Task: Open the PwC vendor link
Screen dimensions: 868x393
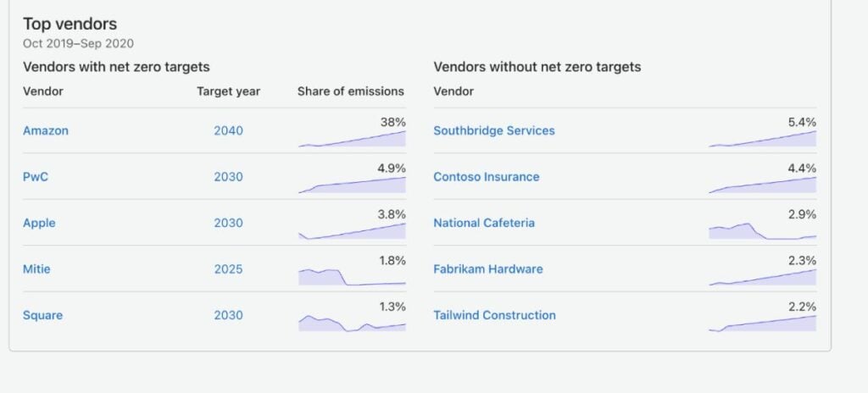Action: pyautogui.click(x=36, y=177)
